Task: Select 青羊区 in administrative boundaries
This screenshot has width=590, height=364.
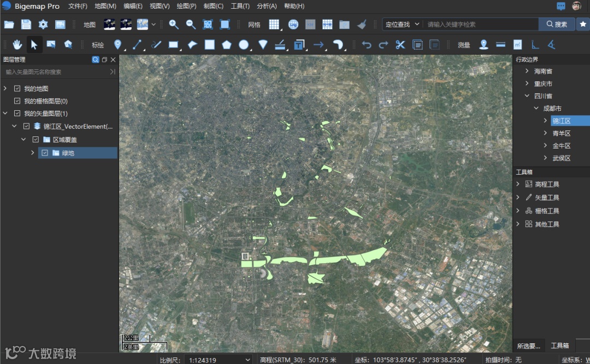Action: coord(561,133)
